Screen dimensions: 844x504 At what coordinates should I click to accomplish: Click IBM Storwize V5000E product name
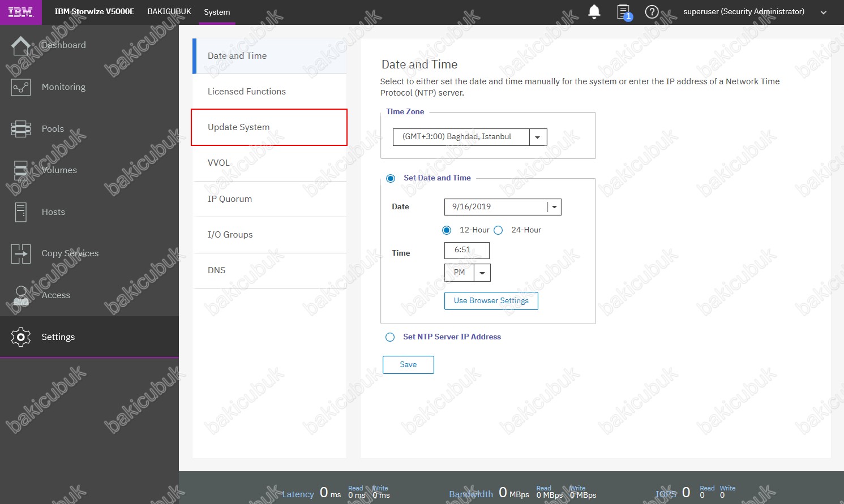[95, 11]
